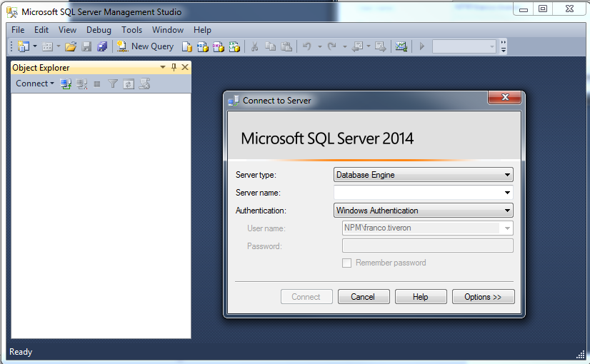This screenshot has height=364, width=590.
Task: Click the Connect button in dialog
Action: tap(306, 297)
